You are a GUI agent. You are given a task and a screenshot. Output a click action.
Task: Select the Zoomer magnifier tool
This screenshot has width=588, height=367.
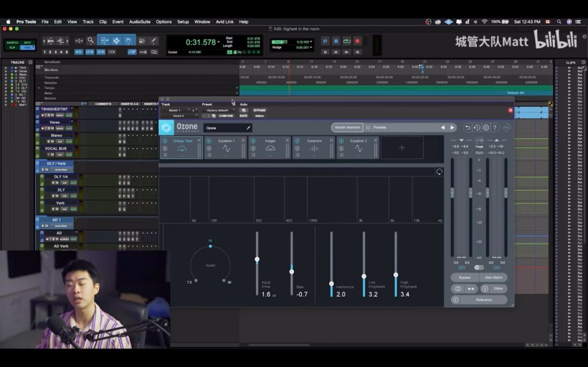click(x=91, y=40)
